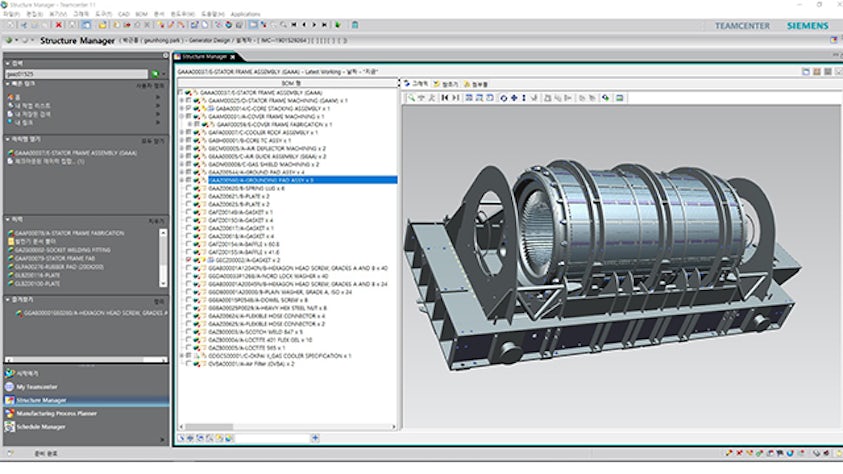The height and width of the screenshot is (474, 843).
Task: Toggle checkbox for SCOTCH WELD row
Action: pos(188,332)
